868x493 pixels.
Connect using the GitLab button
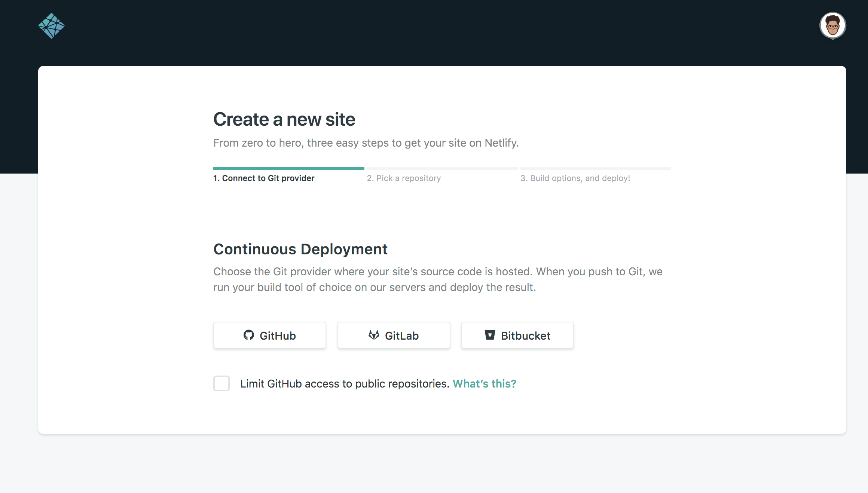[394, 335]
